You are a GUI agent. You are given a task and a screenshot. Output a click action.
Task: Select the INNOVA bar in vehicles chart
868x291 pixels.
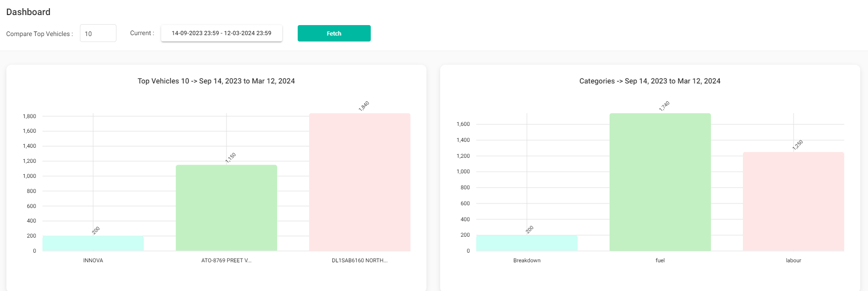[x=93, y=244]
